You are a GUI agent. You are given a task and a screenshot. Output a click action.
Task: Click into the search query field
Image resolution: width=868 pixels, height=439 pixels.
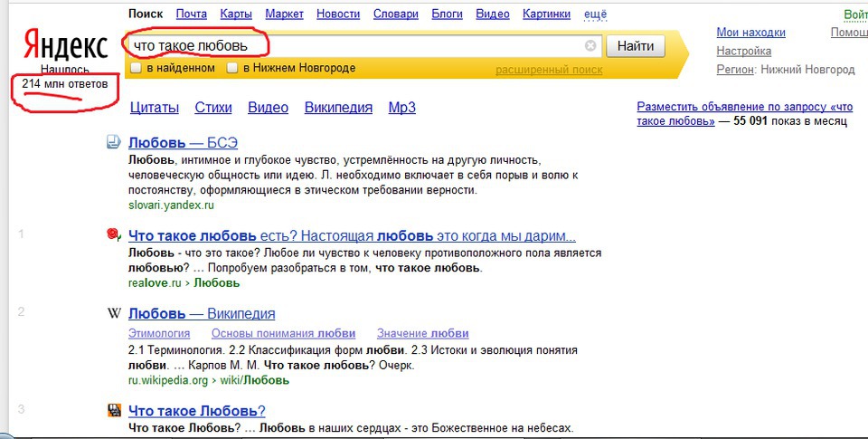tap(365, 45)
